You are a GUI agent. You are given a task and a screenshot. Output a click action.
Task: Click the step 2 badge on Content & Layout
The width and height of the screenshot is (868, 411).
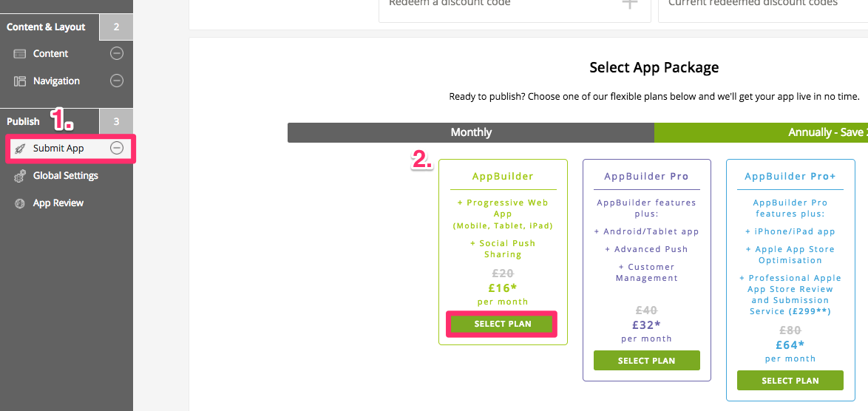116,27
